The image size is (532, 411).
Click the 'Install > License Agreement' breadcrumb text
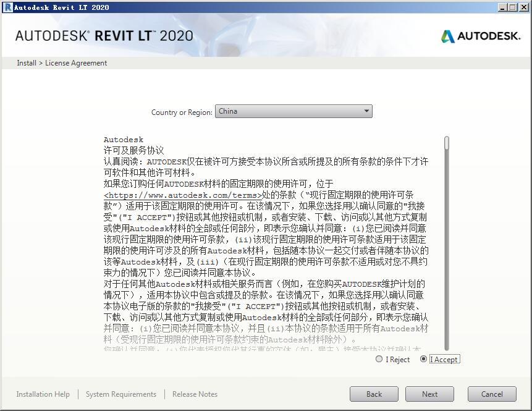tap(62, 63)
